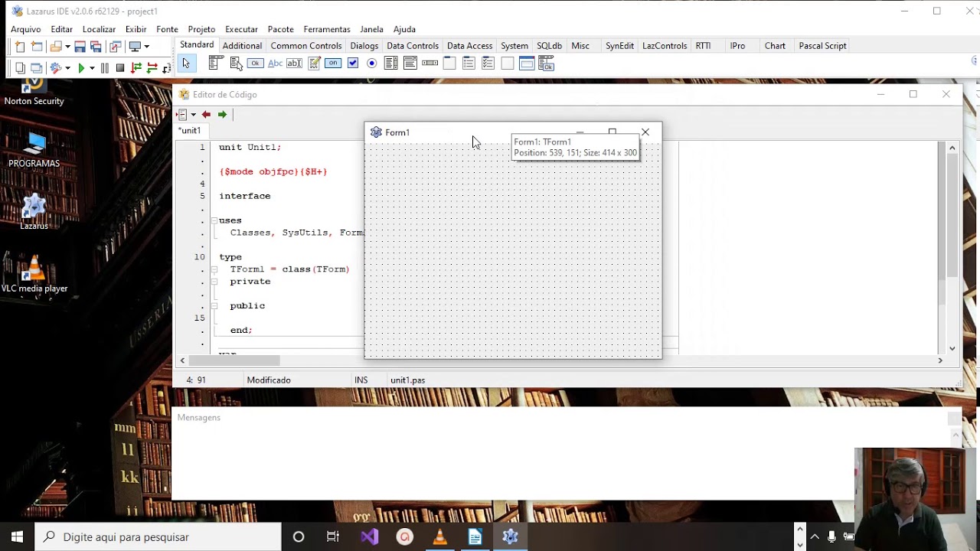Click the green Run arrow button

tap(81, 68)
